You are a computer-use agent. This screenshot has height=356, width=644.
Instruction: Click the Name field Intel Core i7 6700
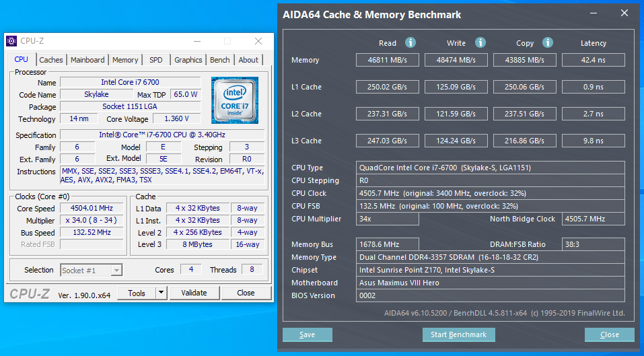[130, 82]
